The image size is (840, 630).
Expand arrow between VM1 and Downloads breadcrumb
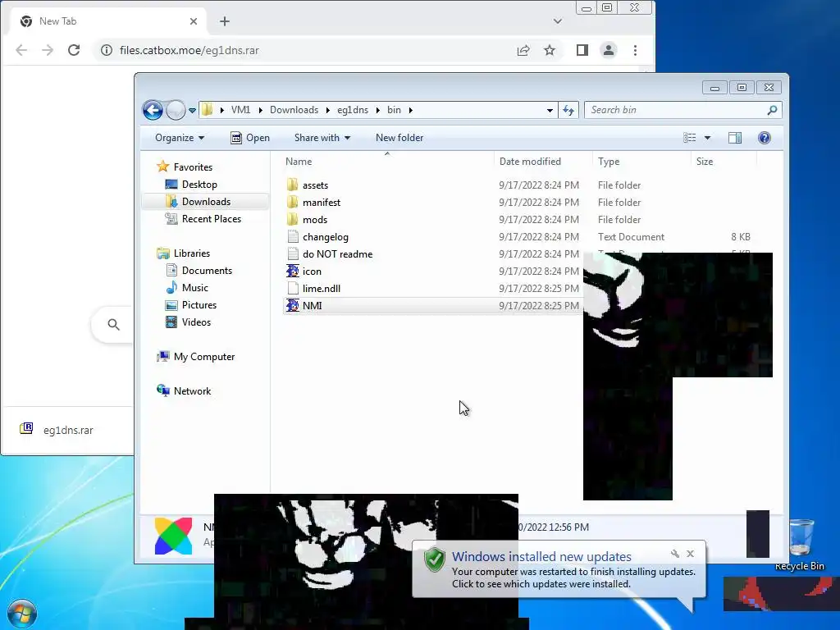point(260,111)
